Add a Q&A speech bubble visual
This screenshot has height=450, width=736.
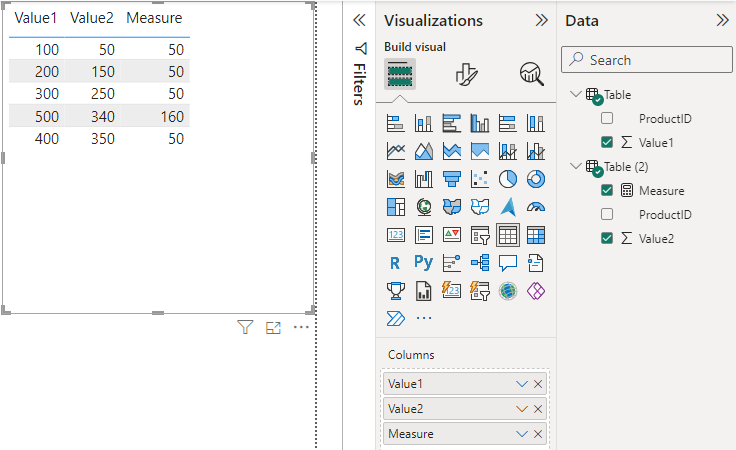tap(507, 263)
